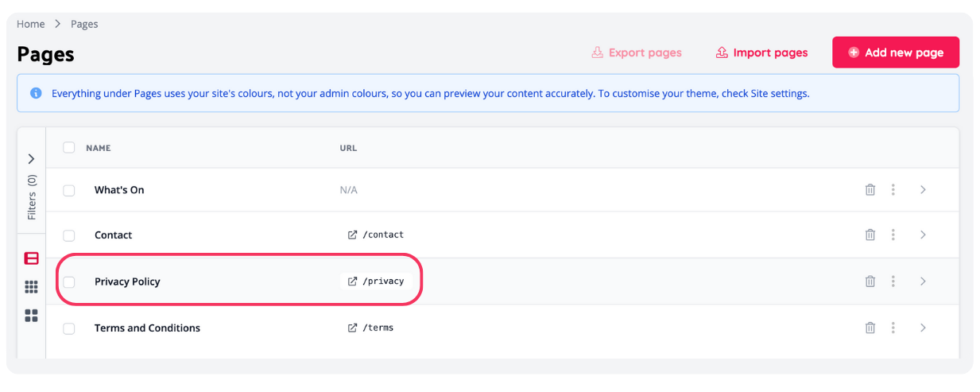The width and height of the screenshot is (980, 392).
Task: Click trash icon in the Contact row
Action: (x=870, y=235)
